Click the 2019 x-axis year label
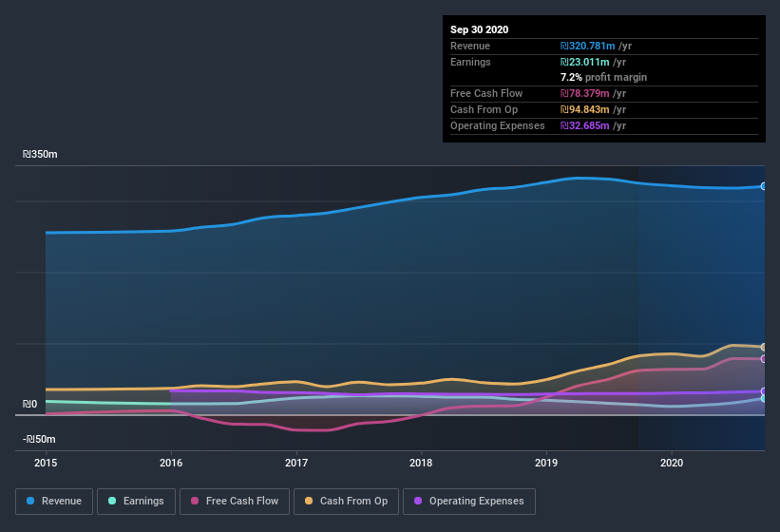This screenshot has width=780, height=532. [546, 464]
